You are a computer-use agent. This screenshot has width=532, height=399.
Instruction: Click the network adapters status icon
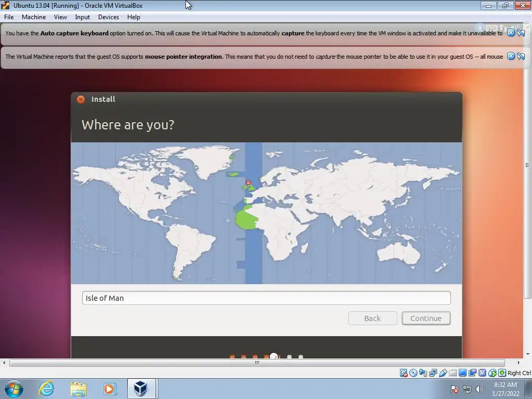click(x=433, y=373)
